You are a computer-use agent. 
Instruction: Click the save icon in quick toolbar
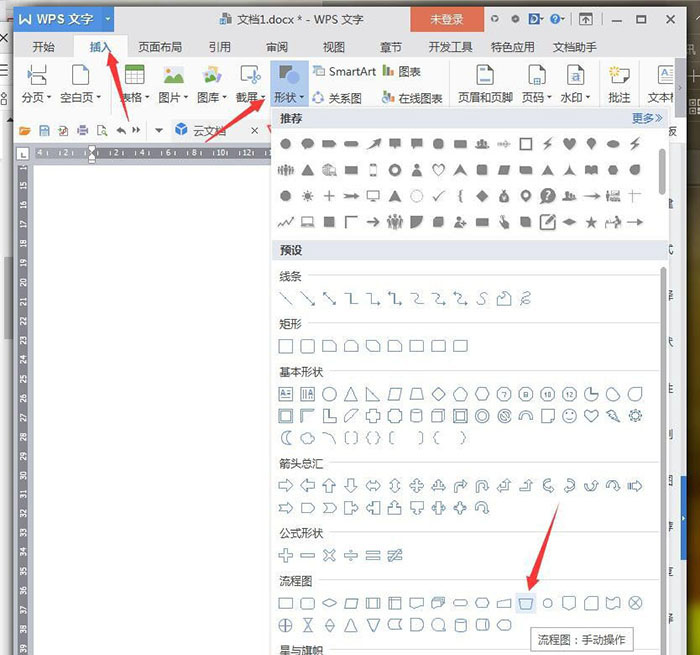pyautogui.click(x=44, y=130)
